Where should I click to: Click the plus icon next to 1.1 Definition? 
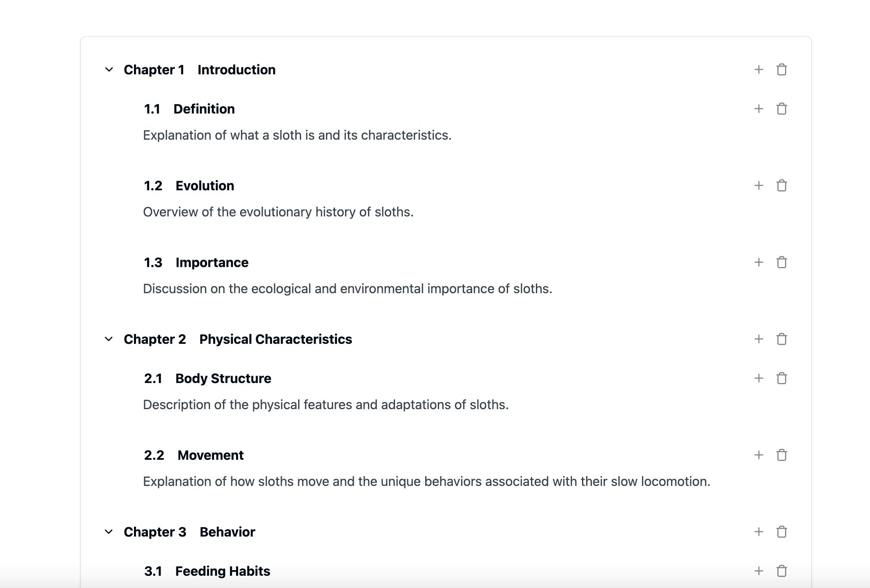[x=758, y=109]
